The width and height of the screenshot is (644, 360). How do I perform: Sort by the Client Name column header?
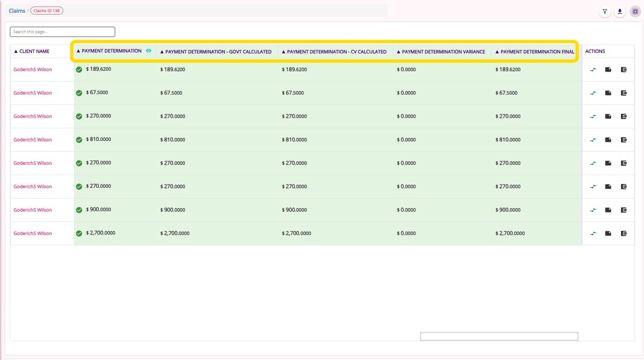32,51
